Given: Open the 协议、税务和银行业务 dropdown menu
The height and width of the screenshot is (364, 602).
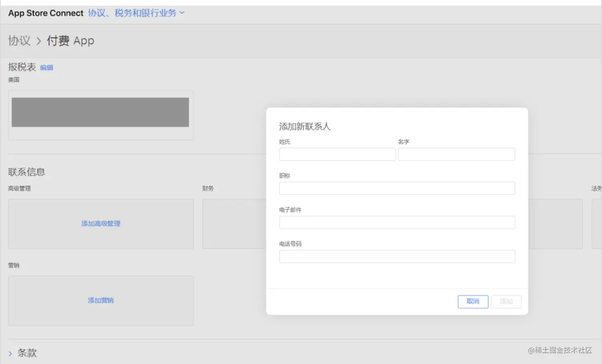Looking at the screenshot, I should (136, 13).
